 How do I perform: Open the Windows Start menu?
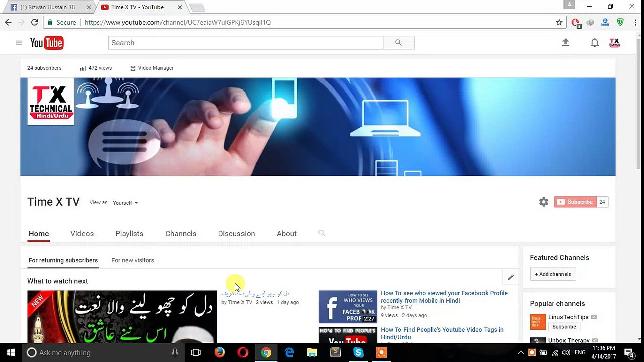coord(10,352)
